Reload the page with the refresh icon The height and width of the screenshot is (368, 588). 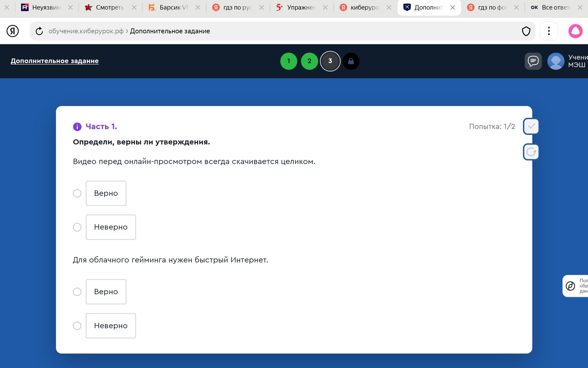pyautogui.click(x=39, y=31)
